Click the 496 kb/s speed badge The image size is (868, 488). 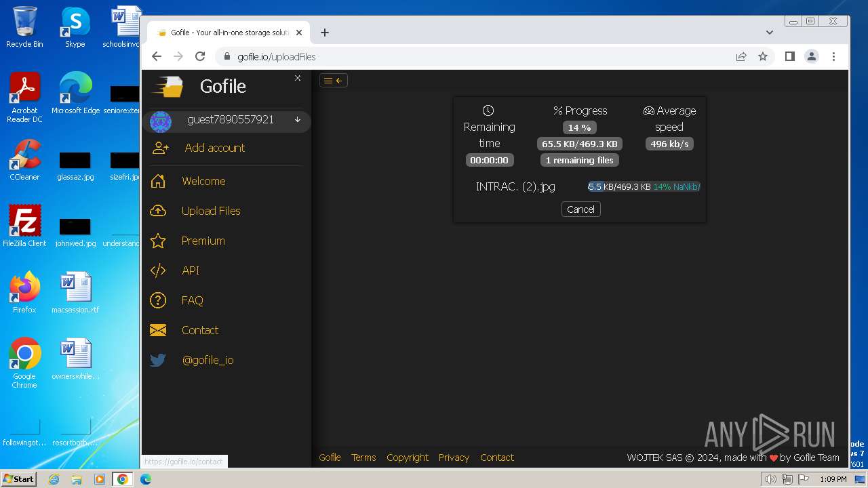[669, 144]
